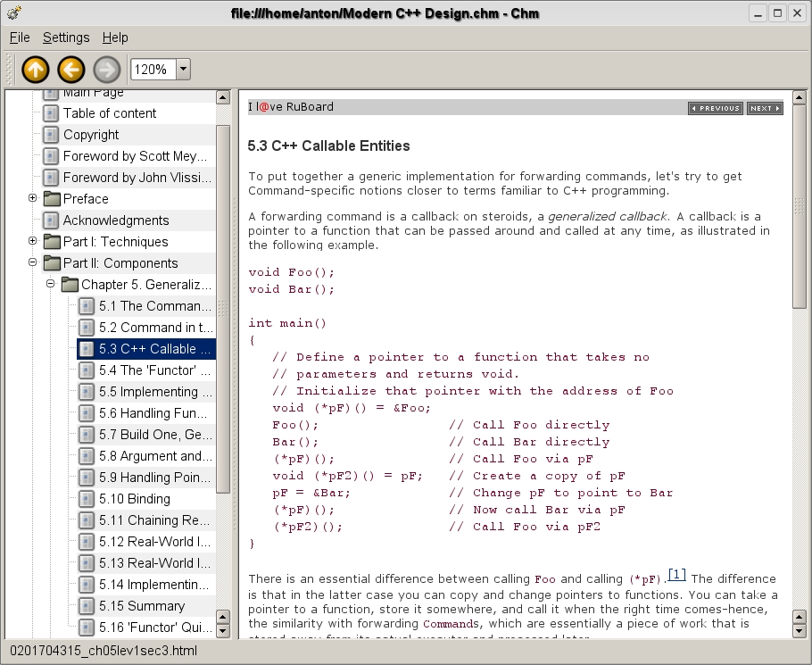Click the yellow Back arrow button
Viewport: 812px width, 665px height.
(71, 70)
